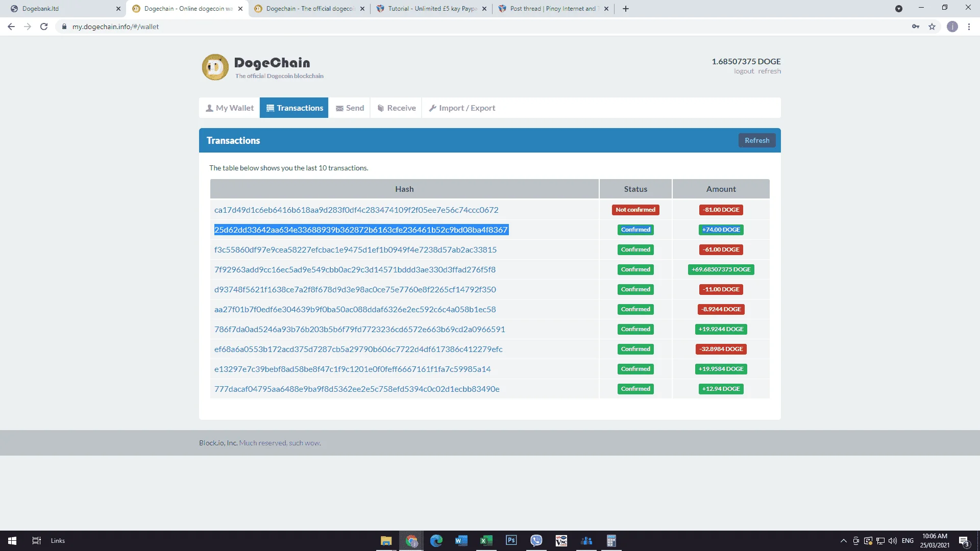Close the Post thread Pinoy Internet tab
The height and width of the screenshot is (551, 980).
tap(606, 9)
